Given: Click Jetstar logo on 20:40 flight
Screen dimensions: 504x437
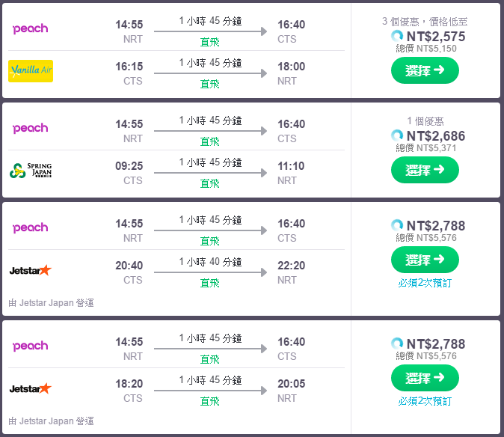Looking at the screenshot, I should (31, 270).
